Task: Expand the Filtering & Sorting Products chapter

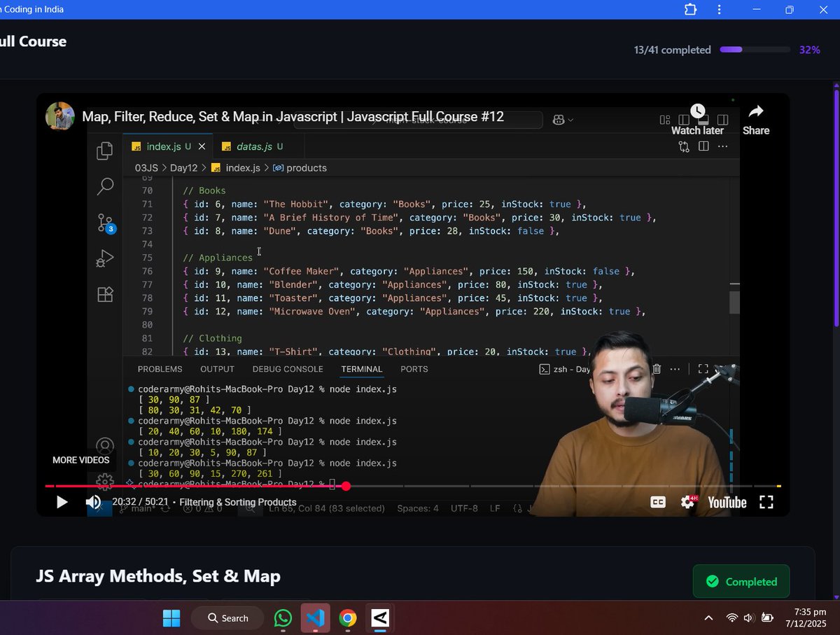Action: [238, 502]
